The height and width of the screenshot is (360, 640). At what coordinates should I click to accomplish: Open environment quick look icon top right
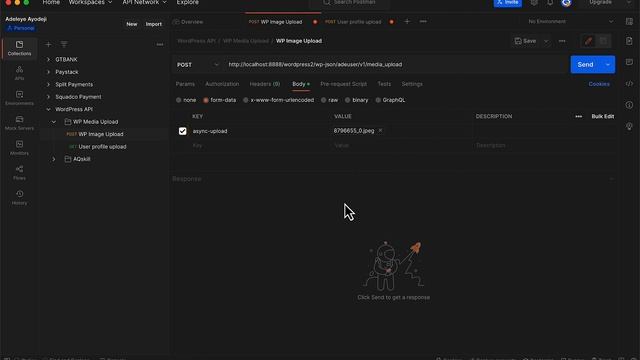(629, 21)
